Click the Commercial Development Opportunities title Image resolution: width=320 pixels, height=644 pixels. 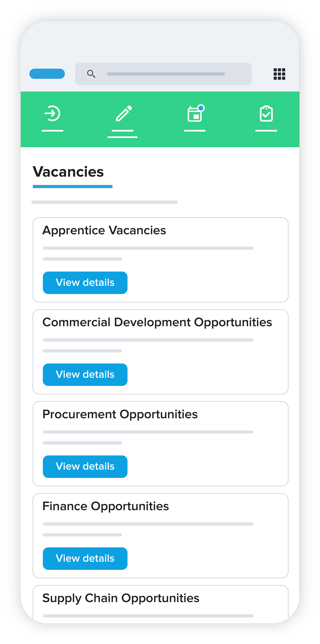[157, 322]
